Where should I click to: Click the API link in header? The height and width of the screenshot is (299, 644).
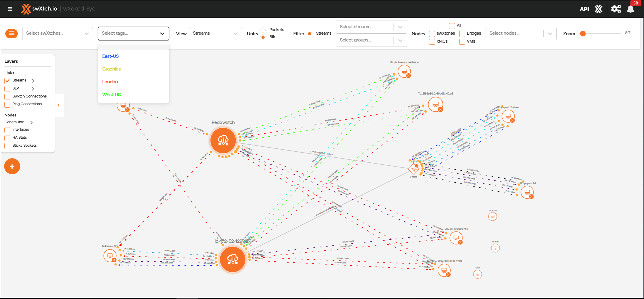[584, 9]
